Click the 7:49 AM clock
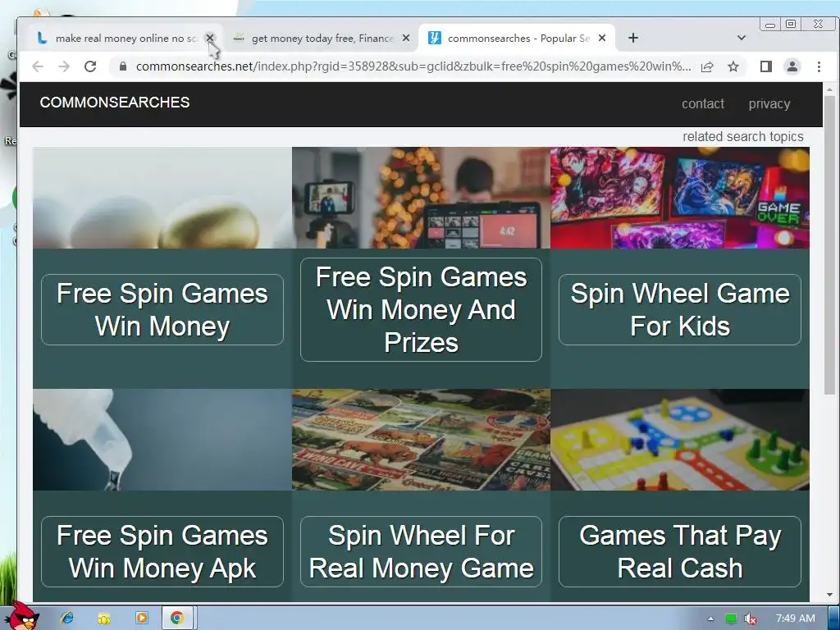 [x=796, y=619]
